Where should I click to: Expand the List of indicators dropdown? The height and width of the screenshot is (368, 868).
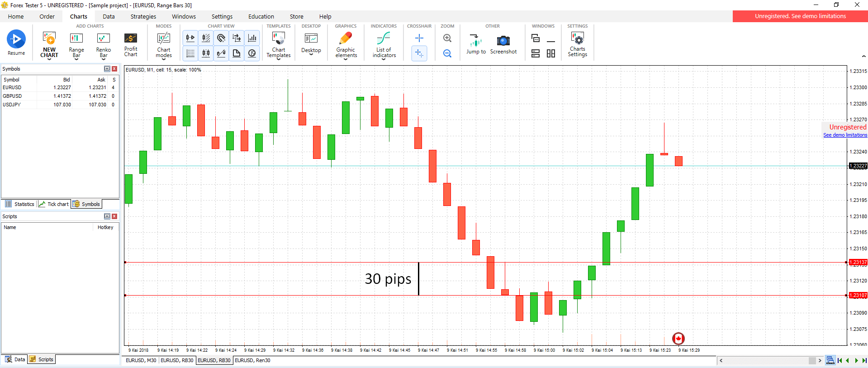coord(384,59)
